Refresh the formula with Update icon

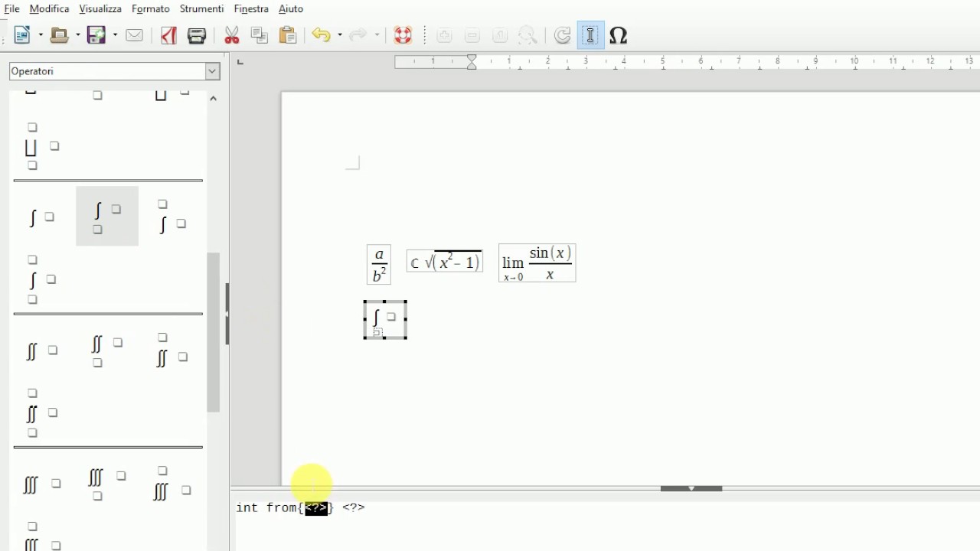tap(563, 35)
